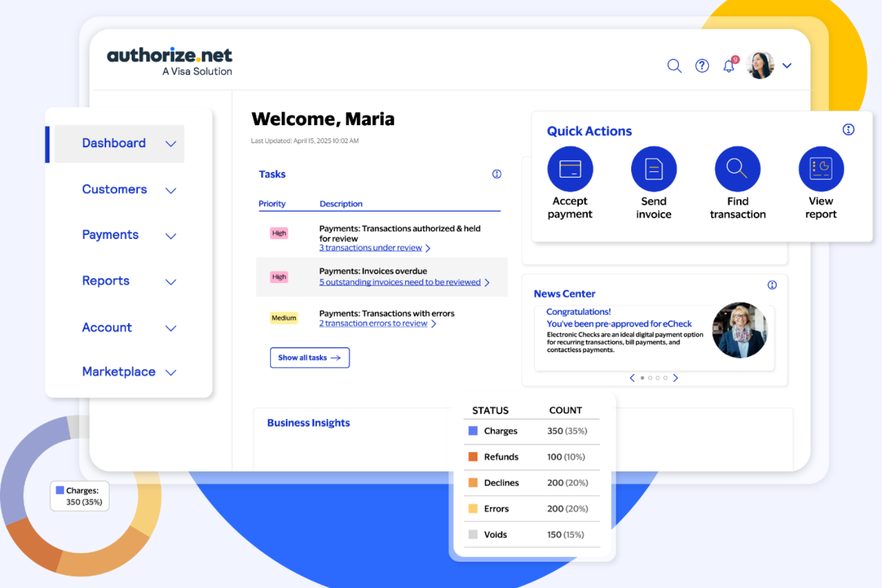The height and width of the screenshot is (588, 882).
Task: Click the blue Charges color swatch
Action: click(474, 431)
